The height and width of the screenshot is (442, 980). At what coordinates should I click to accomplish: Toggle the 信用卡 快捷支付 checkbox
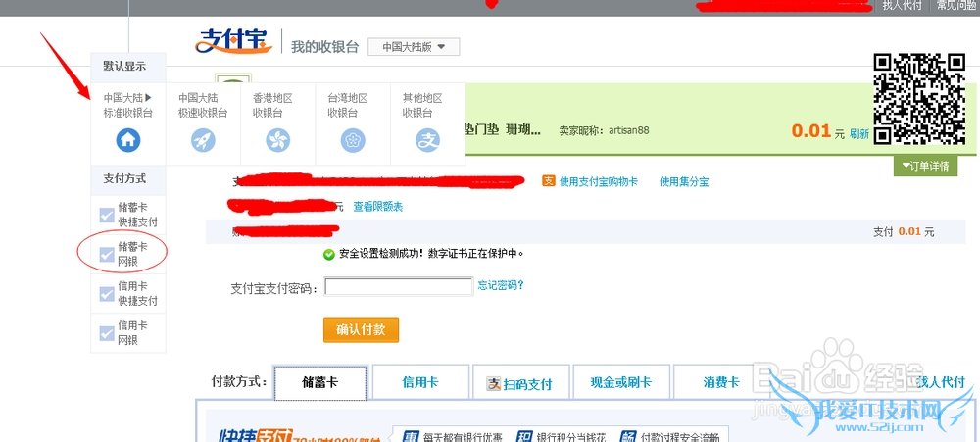(107, 294)
